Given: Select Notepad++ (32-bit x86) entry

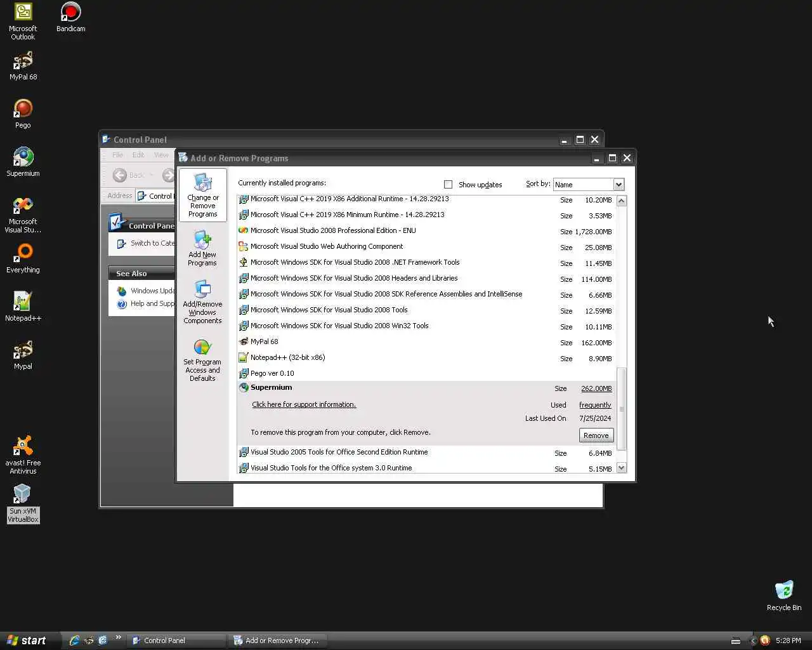Looking at the screenshot, I should [x=425, y=357].
